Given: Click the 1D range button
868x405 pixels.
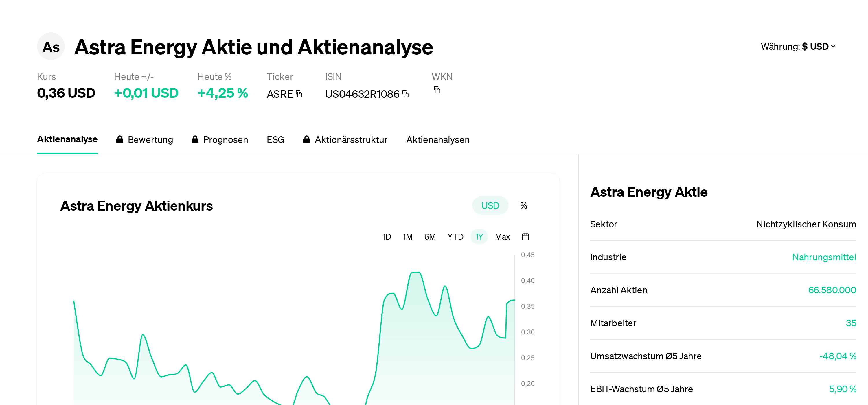Looking at the screenshot, I should pyautogui.click(x=387, y=237).
